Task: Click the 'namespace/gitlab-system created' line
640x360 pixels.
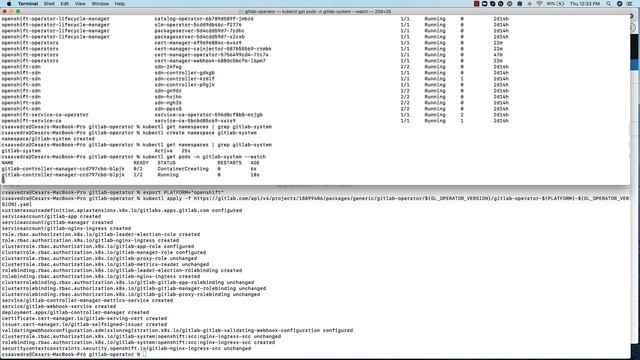Action: click(x=48, y=139)
